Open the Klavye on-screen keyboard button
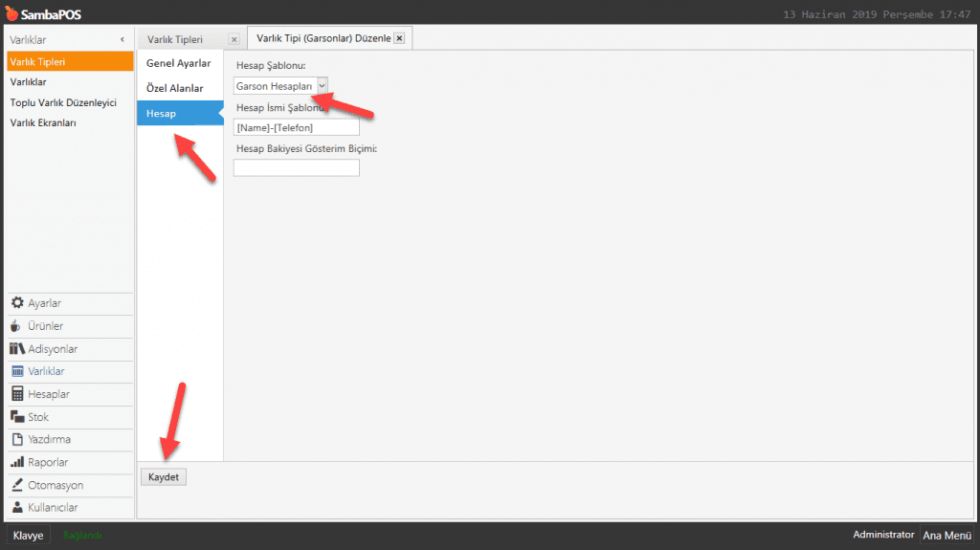The image size is (980, 550). point(28,536)
